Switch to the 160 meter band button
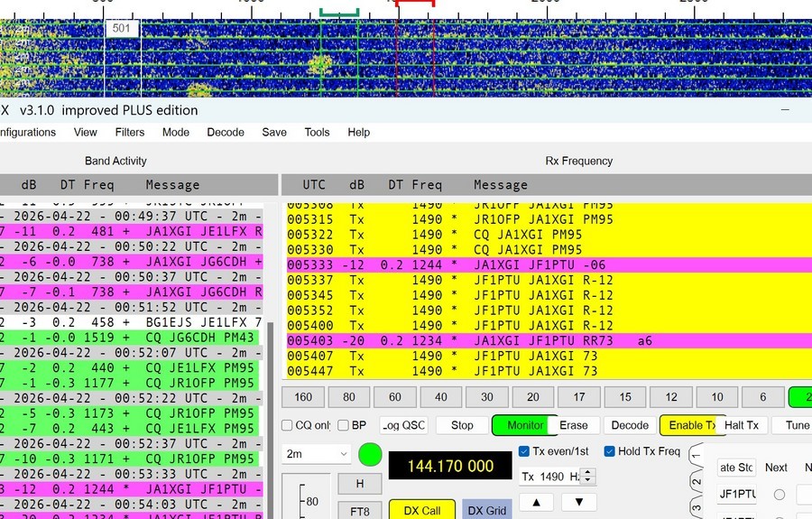Viewport: 812px width, 519px height. point(303,397)
